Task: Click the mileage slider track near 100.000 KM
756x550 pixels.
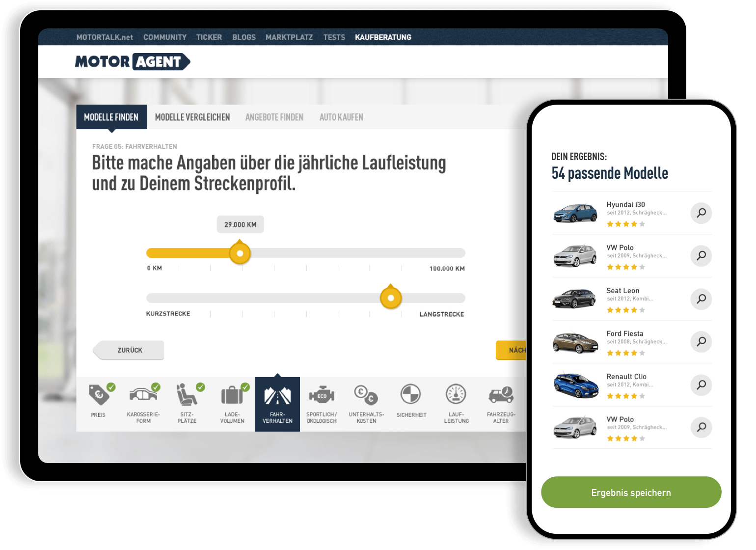Action: (447, 253)
